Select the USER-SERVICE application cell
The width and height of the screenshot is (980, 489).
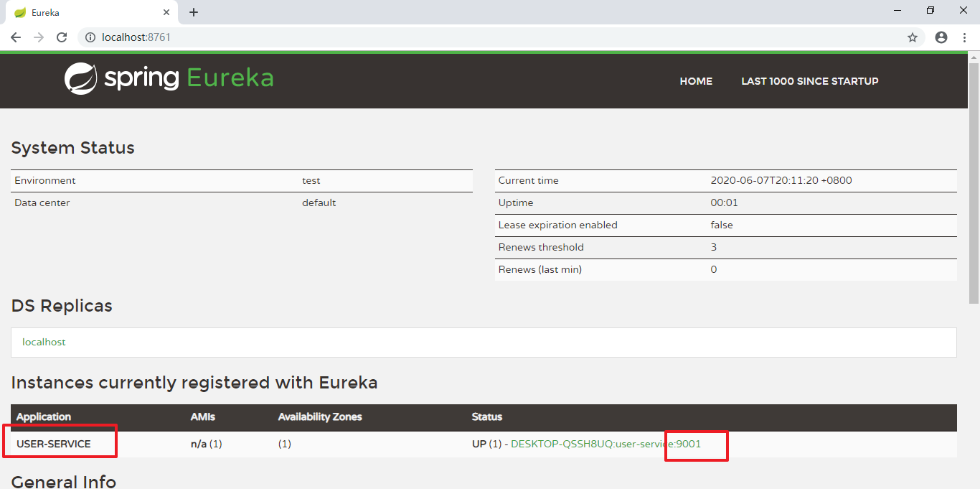click(x=54, y=444)
